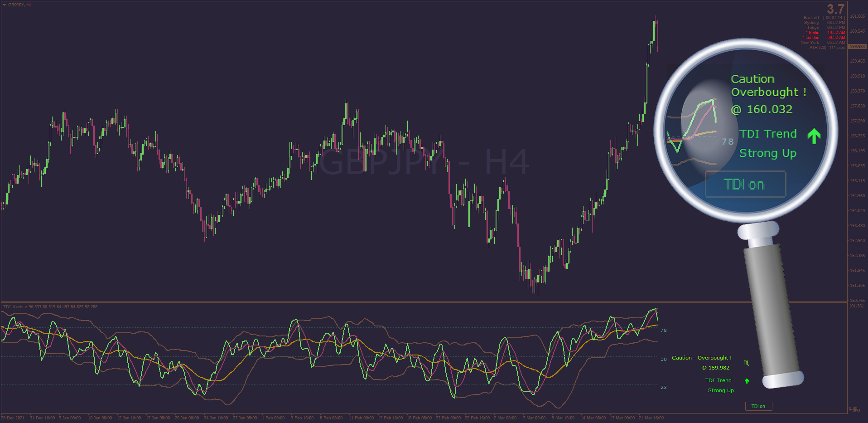The height and width of the screenshot is (423, 868).
Task: Click the Strong Up status text
Action: coord(721,391)
